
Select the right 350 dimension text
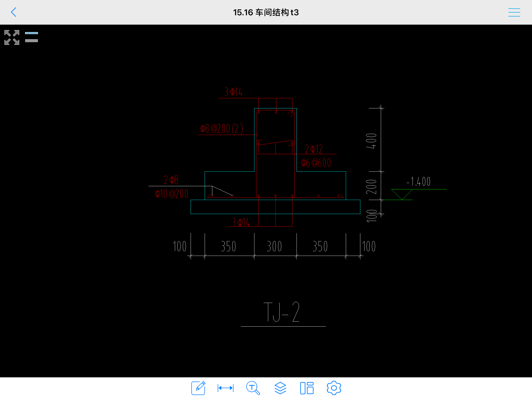tap(320, 246)
